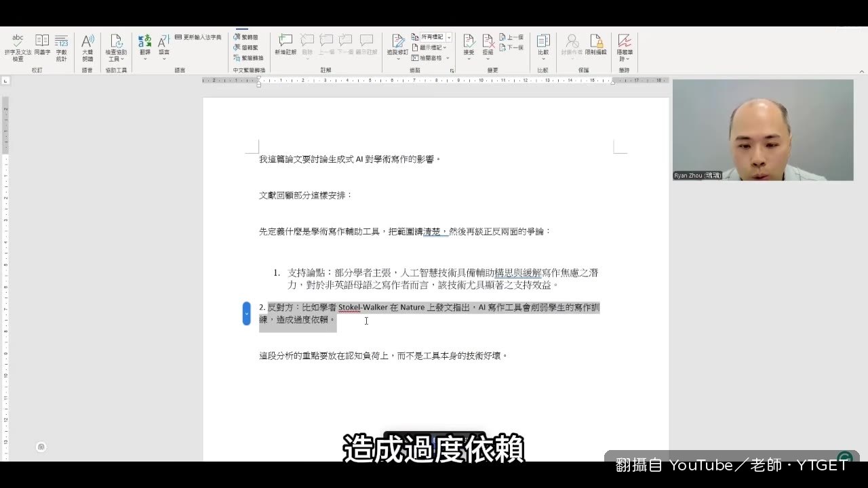The image size is (868, 488).
Task: Reject the change with 拒絕
Action: tap(488, 47)
